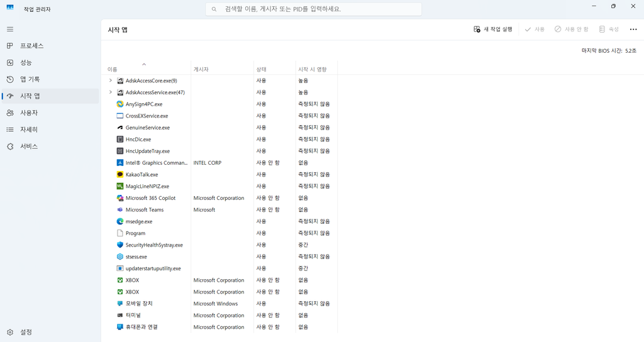This screenshot has width=644, height=342.
Task: Click the Microsoft Teams icon
Action: 120,210
